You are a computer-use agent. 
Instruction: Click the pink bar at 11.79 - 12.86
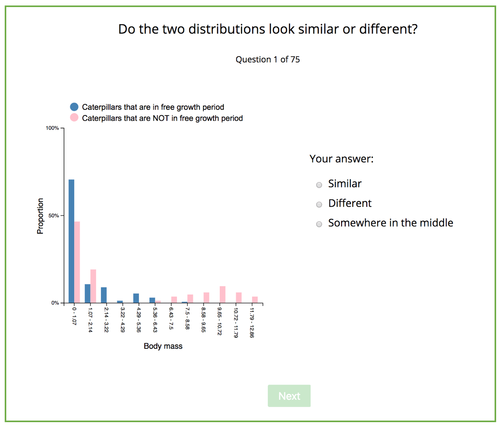click(x=255, y=300)
